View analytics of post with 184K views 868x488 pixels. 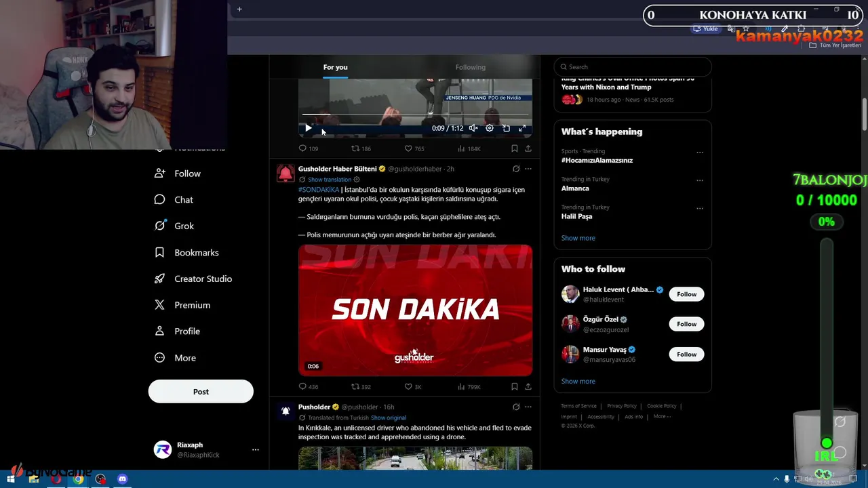coord(469,148)
